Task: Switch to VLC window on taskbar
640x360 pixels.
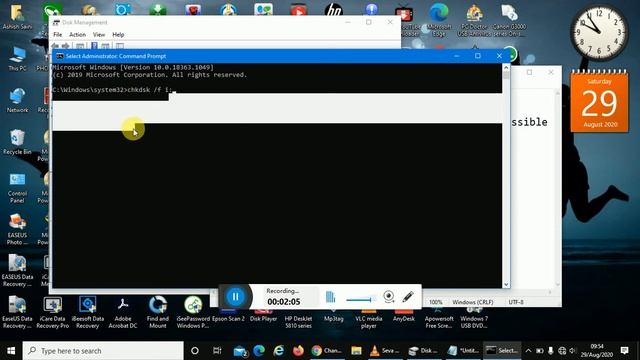Action: point(384,351)
